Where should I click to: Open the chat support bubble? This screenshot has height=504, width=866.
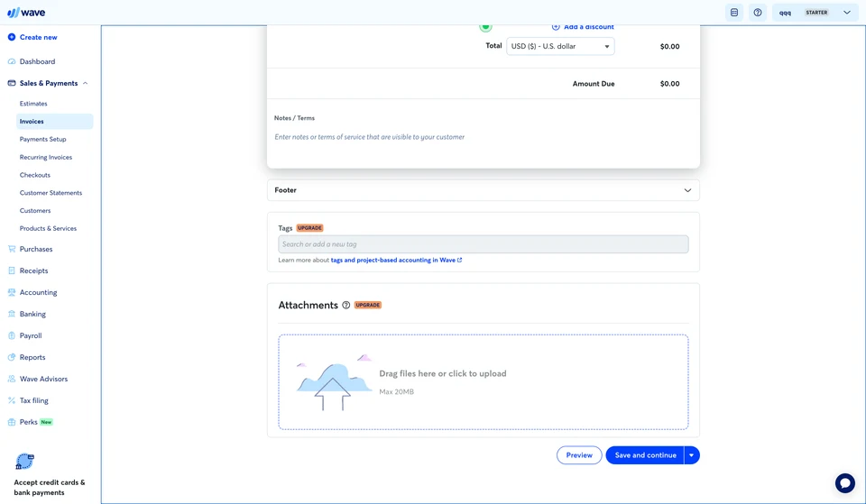(x=845, y=483)
